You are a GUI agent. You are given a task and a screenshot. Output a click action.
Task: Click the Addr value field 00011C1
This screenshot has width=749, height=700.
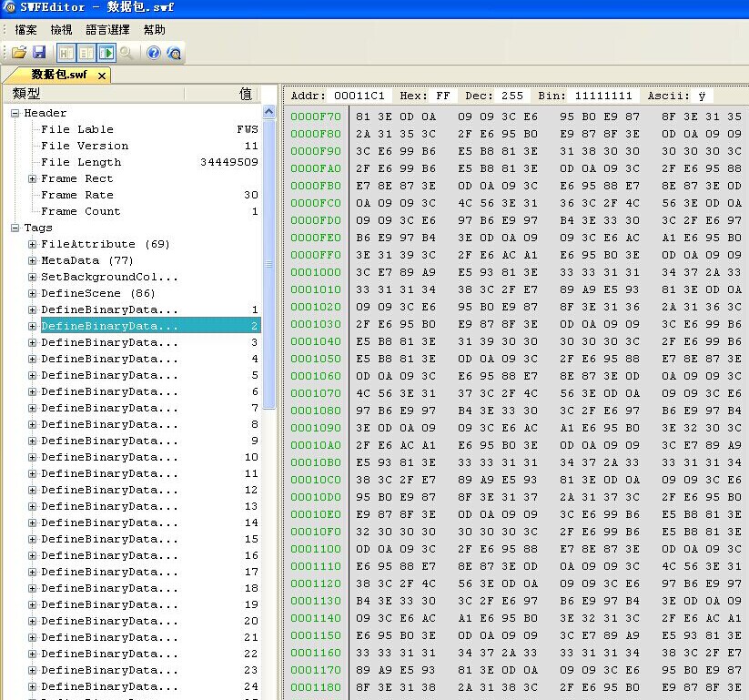click(x=359, y=96)
